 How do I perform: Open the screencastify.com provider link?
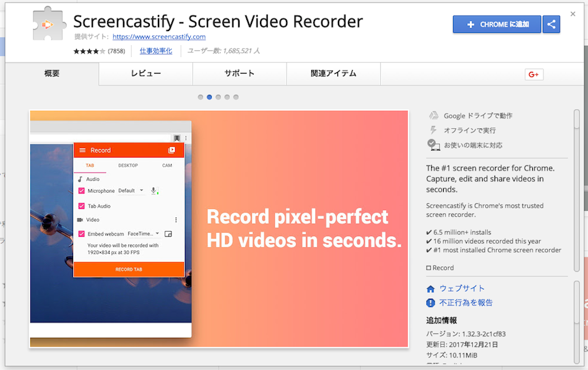159,37
